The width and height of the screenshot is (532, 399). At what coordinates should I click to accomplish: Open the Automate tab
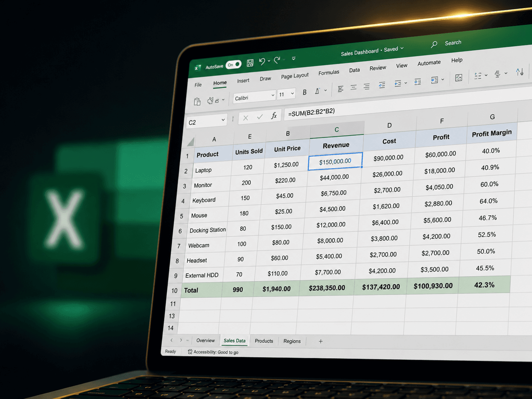coord(429,63)
